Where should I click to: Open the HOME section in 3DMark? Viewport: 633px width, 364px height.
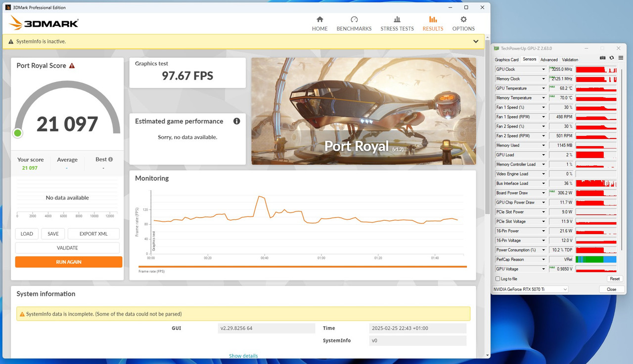click(319, 23)
